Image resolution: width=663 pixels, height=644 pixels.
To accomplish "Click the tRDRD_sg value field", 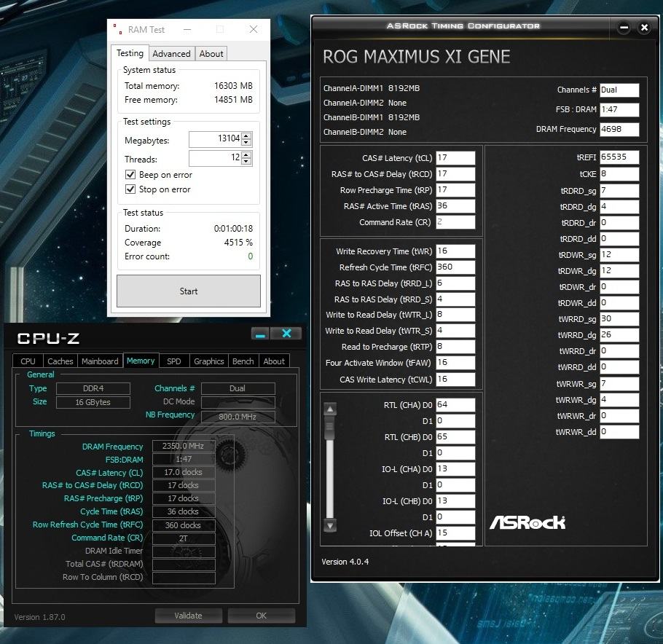I will coord(619,191).
